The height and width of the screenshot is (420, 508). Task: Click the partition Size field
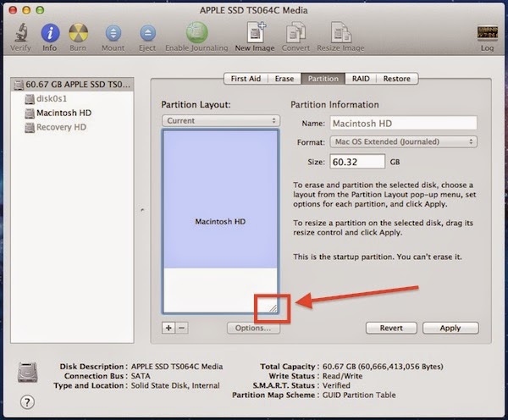(x=357, y=162)
